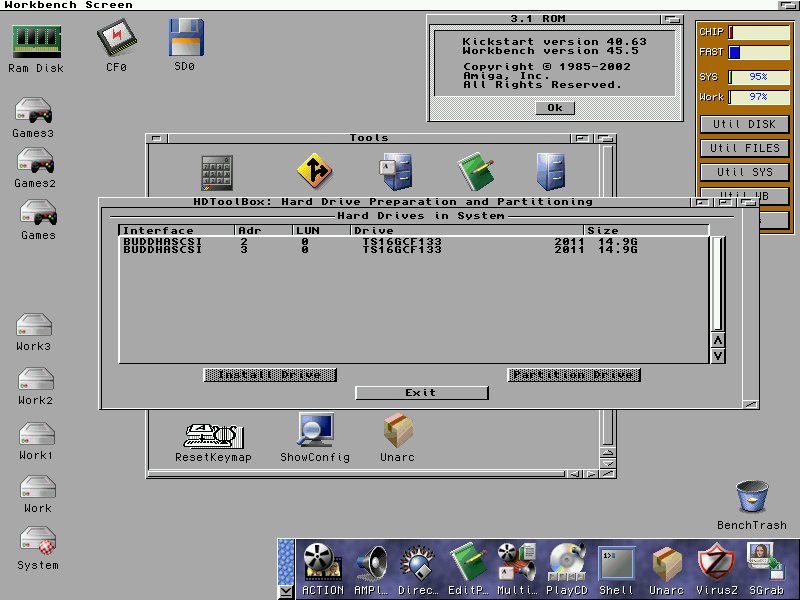Click the HDToolBox drive list scrollbar
Image resolution: width=800 pixels, height=600 pixels.
pos(718,284)
